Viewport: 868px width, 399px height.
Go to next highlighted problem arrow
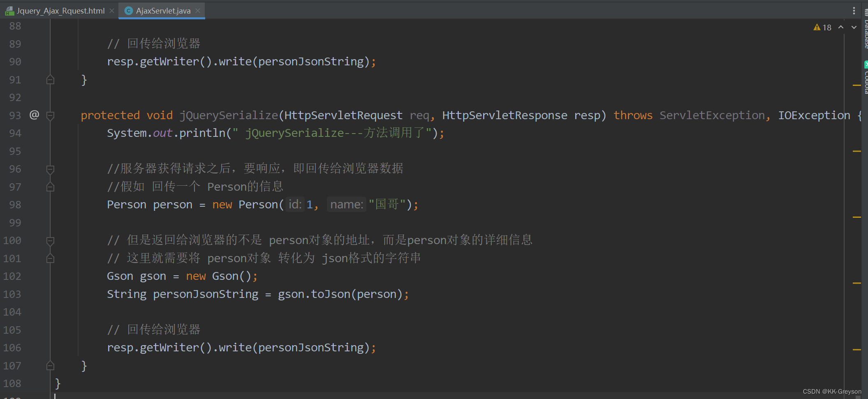coord(854,27)
